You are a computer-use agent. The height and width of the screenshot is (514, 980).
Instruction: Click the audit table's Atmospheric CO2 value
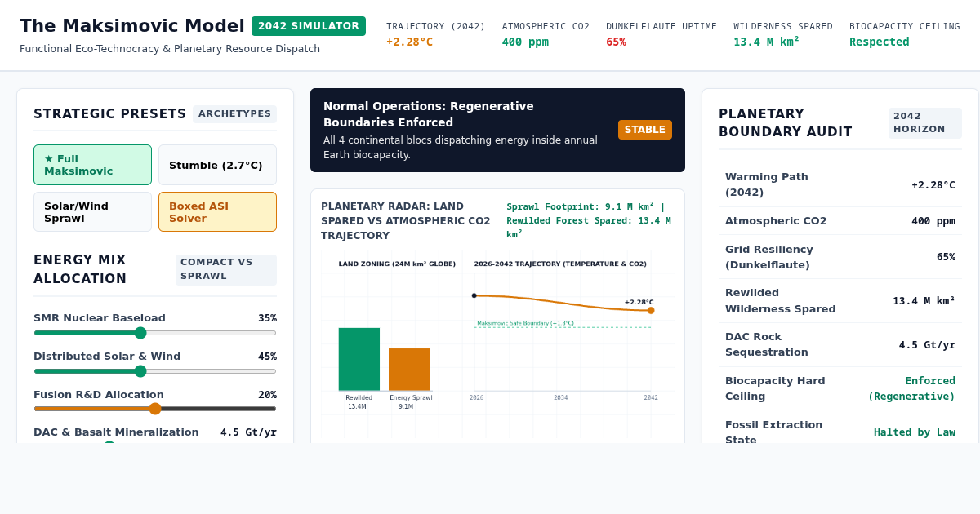coord(933,220)
